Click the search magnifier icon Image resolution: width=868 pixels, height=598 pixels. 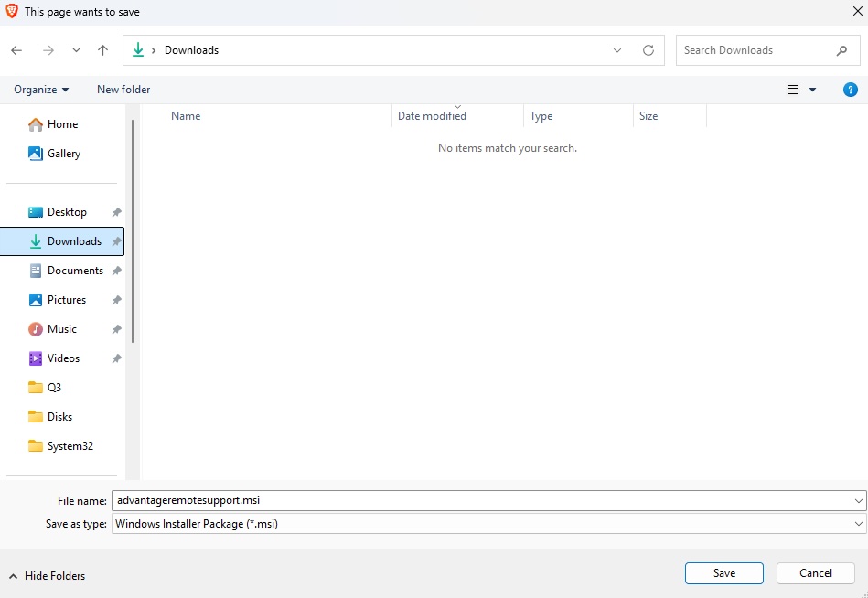click(x=842, y=50)
